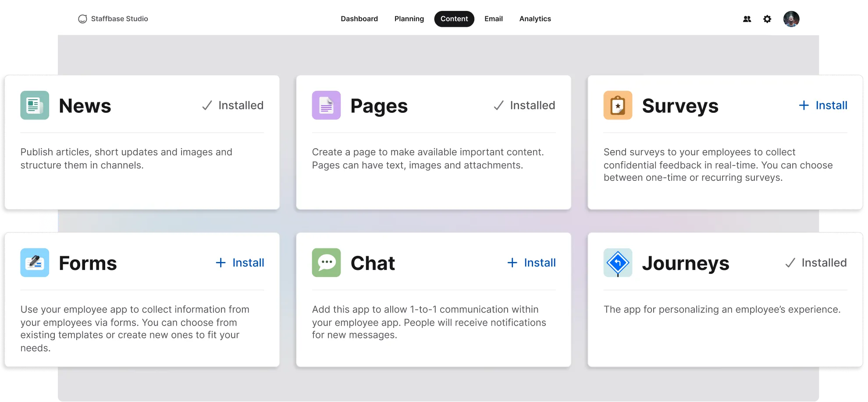The image size is (868, 402).
Task: Open the Staffbase Studio logo
Action: click(113, 18)
